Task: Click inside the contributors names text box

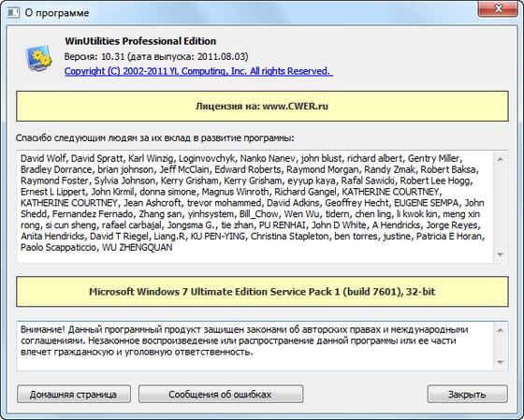Action: (x=255, y=207)
